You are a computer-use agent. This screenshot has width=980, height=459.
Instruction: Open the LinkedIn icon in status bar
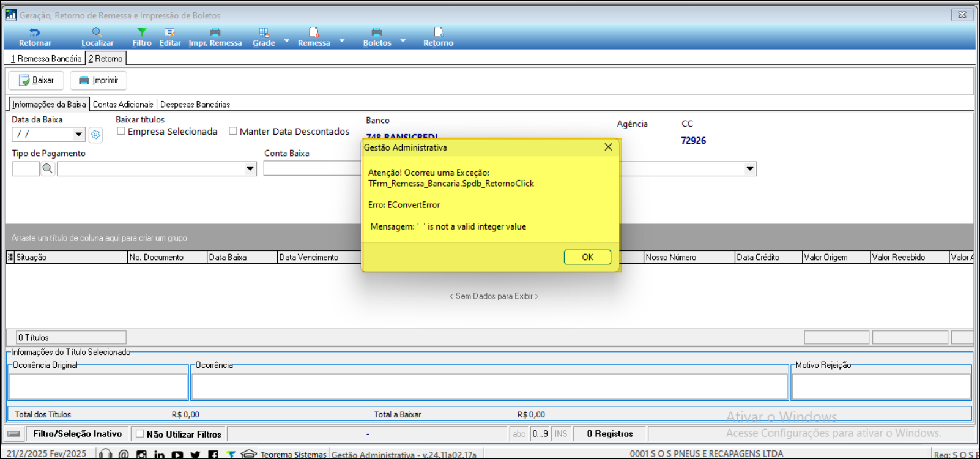[159, 454]
